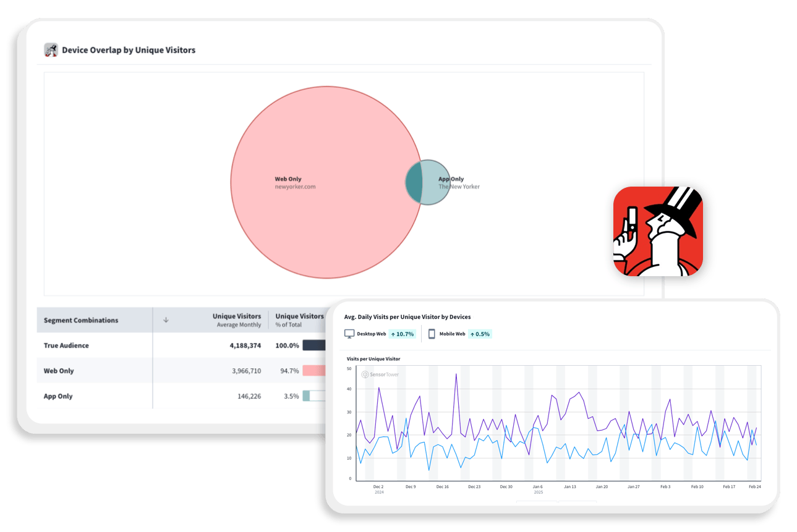The height and width of the screenshot is (532, 797).
Task: Click the 100.0% total value
Action: click(x=288, y=345)
